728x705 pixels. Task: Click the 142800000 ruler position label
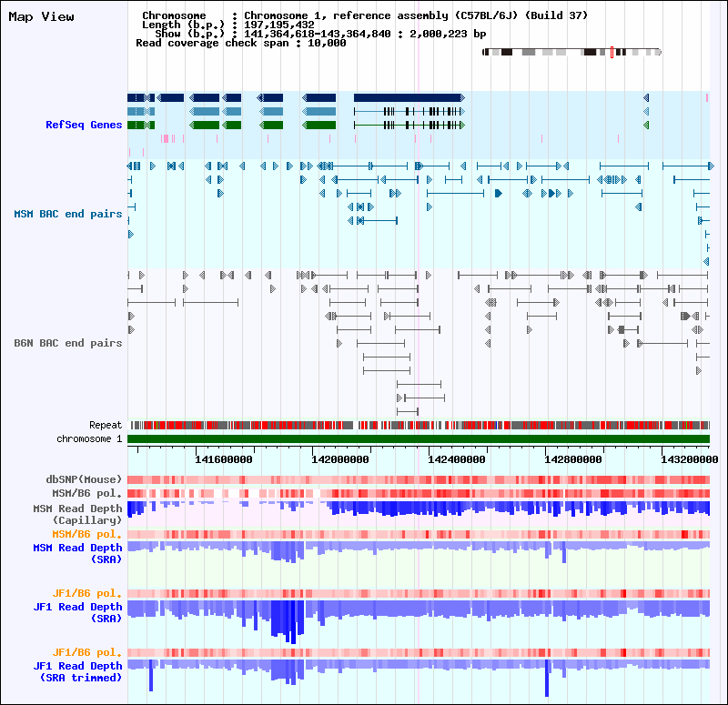[573, 459]
